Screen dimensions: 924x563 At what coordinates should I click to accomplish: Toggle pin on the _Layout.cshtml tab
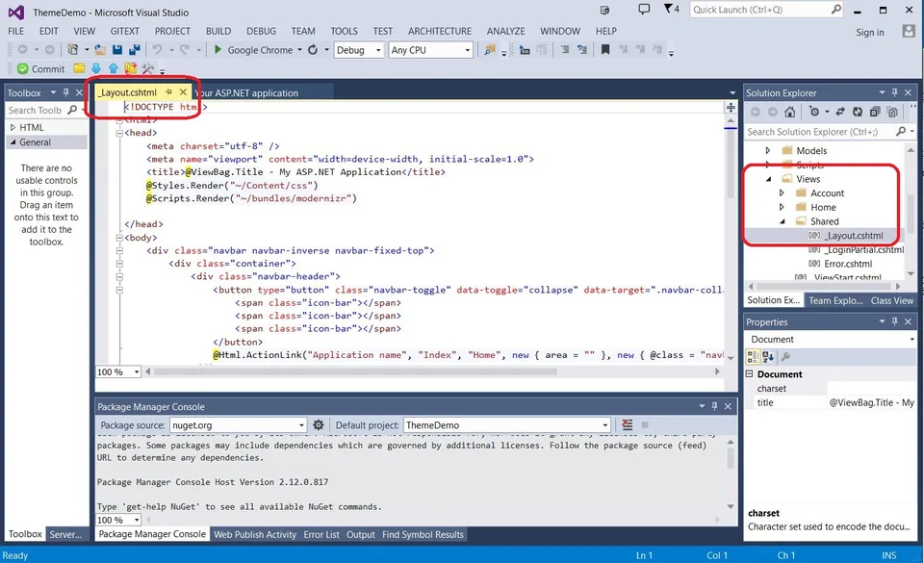point(169,91)
